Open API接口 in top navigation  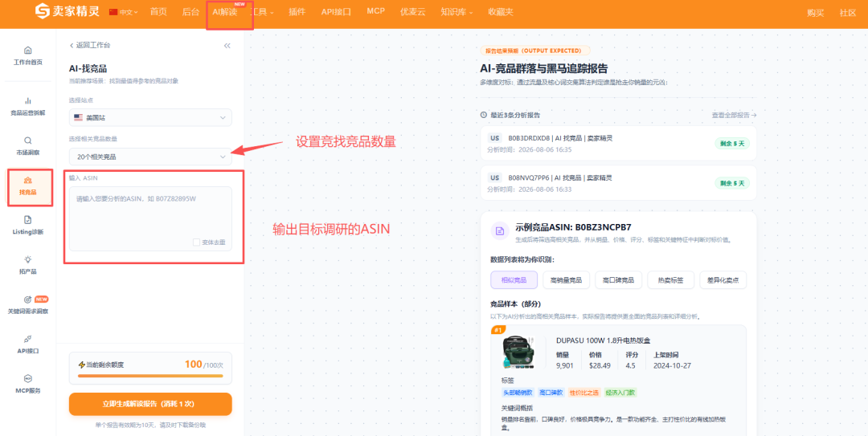(x=336, y=11)
